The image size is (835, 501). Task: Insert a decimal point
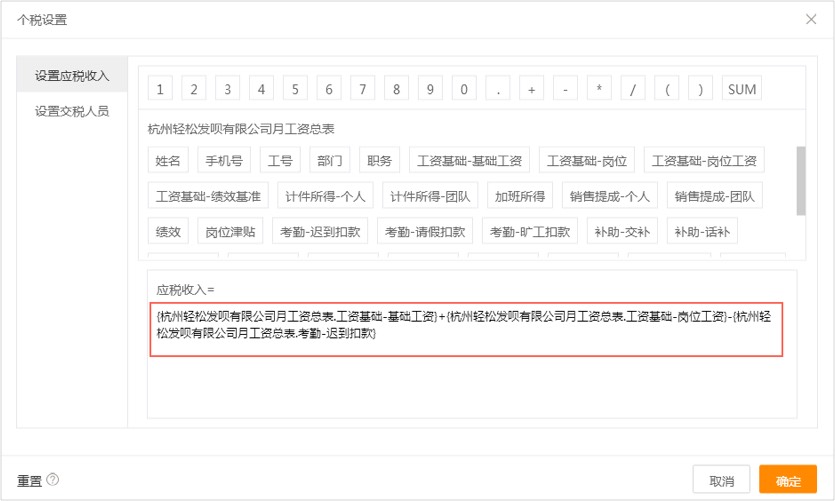[498, 89]
